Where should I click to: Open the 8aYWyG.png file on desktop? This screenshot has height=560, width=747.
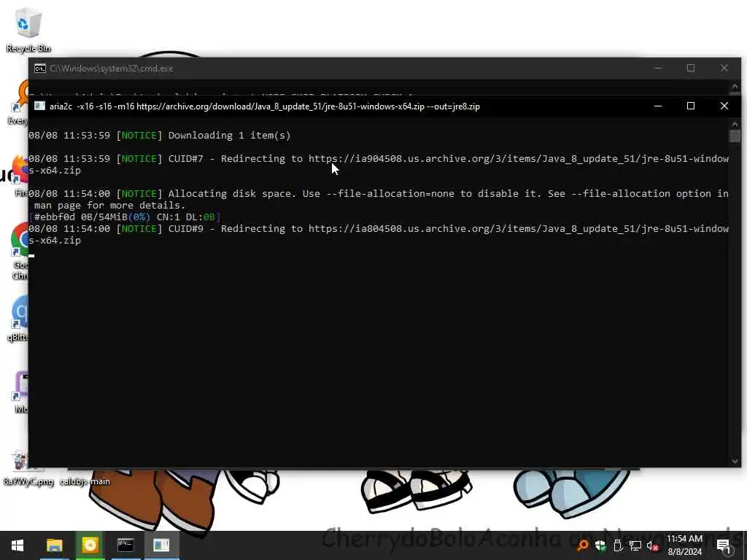(28, 467)
